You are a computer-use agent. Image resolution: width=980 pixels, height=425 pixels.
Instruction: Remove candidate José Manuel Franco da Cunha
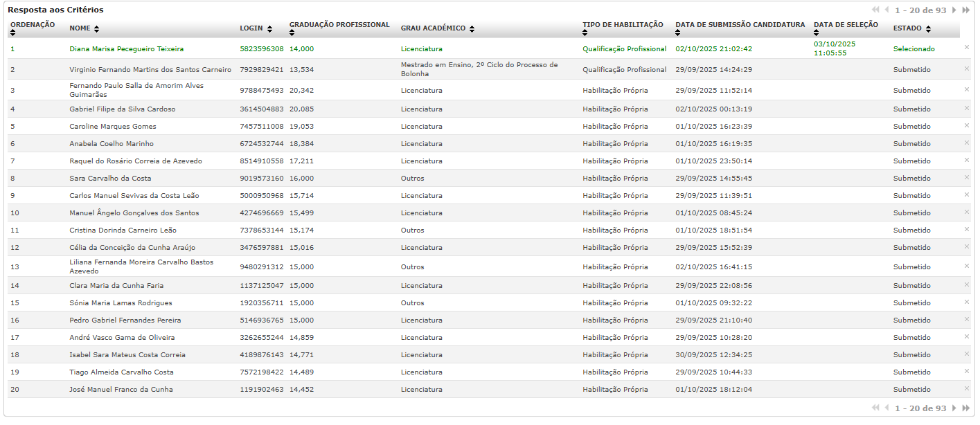(x=967, y=388)
